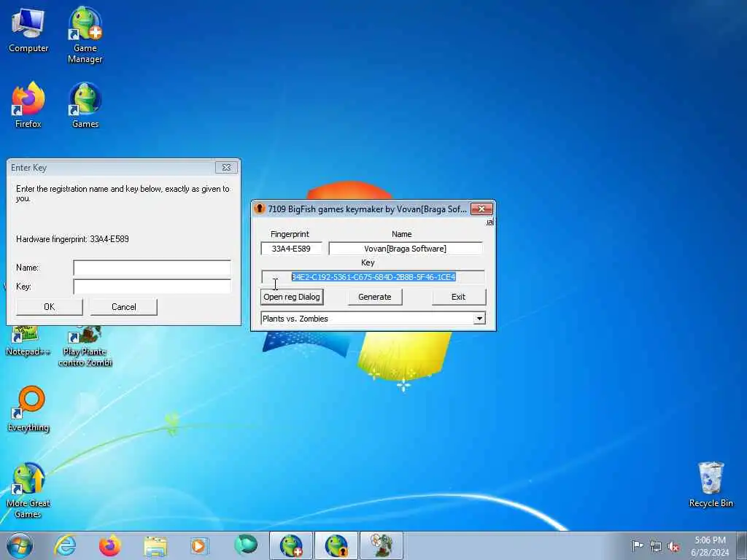Click the keymaker Fingerprint field
Viewport: 747px width, 560px height.
(291, 249)
